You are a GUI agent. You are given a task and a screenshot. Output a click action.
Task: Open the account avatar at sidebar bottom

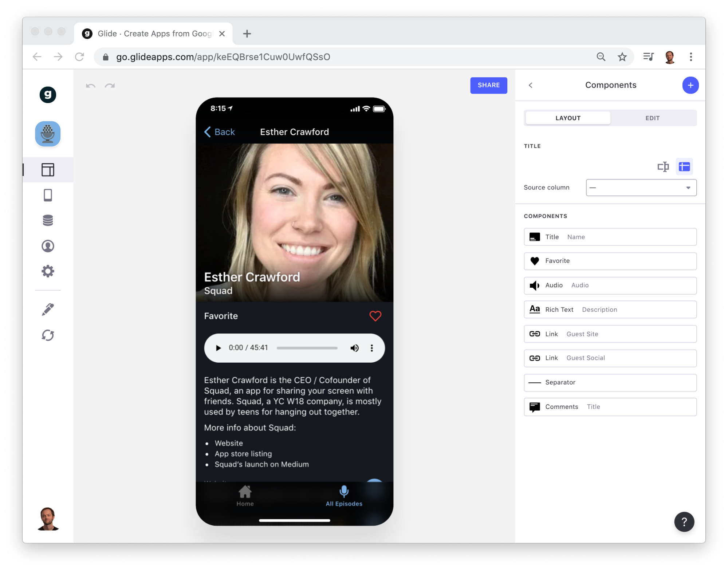tap(48, 519)
